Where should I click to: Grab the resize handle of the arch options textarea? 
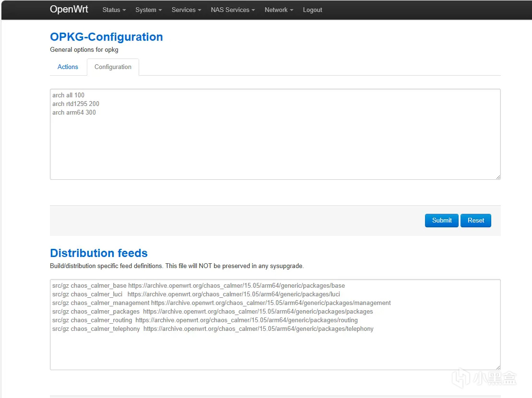pyautogui.click(x=498, y=177)
